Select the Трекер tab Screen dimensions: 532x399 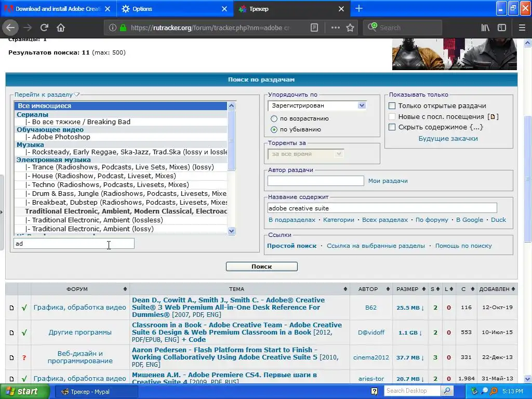(292, 9)
